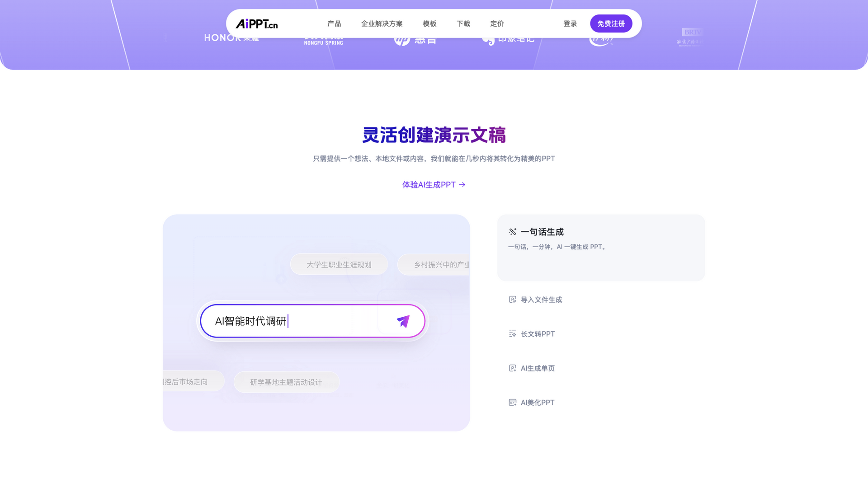Select the 研学基地主题活动设计 suggestion chip
Screen dimensions: 868x488
(286, 382)
